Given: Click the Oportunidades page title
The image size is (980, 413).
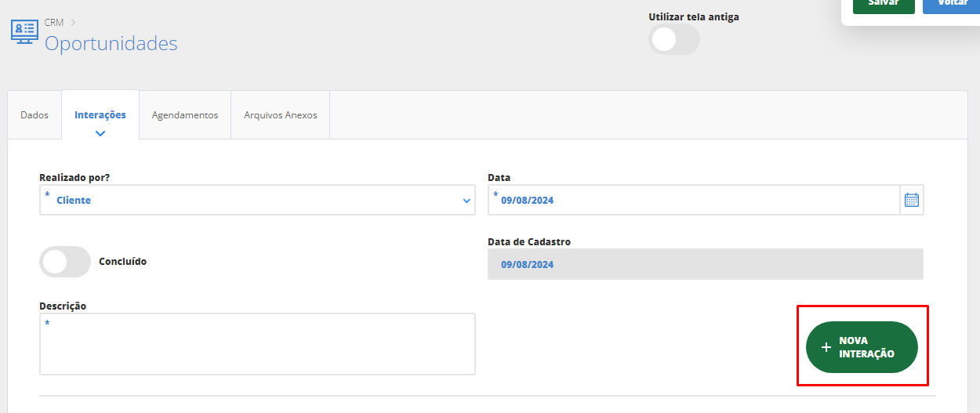Looking at the screenshot, I should (x=111, y=43).
